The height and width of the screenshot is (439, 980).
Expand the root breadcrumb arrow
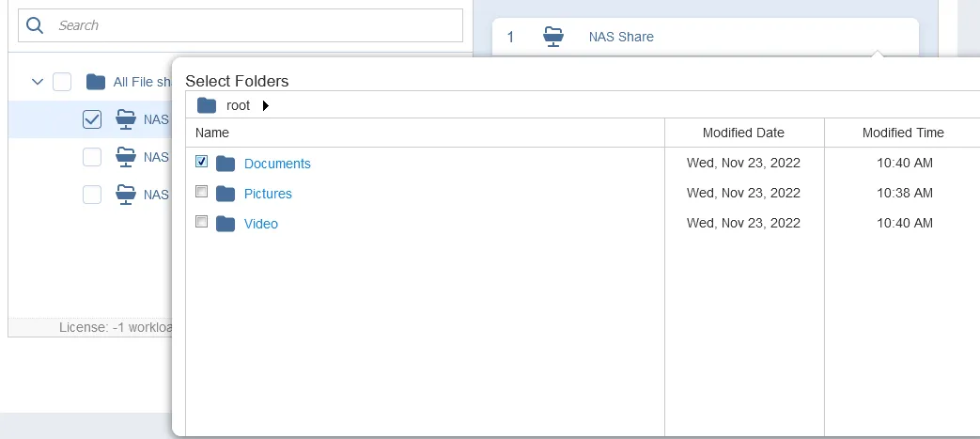point(265,105)
